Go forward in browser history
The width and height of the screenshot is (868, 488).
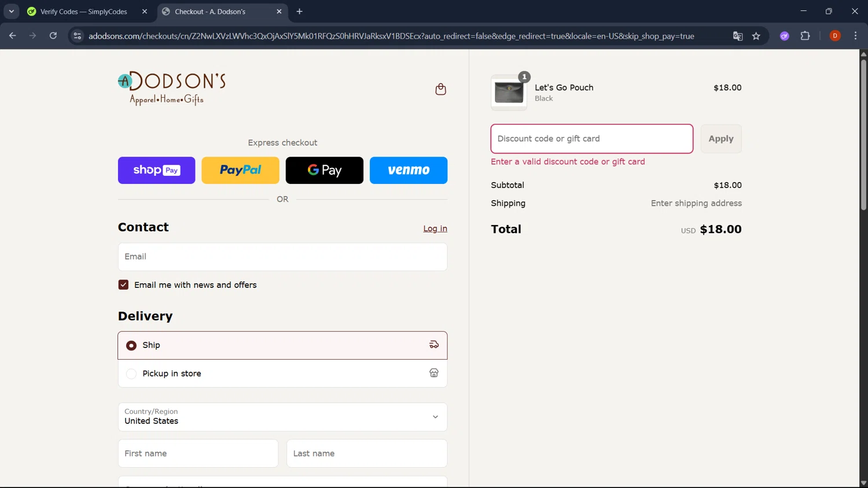click(x=32, y=36)
